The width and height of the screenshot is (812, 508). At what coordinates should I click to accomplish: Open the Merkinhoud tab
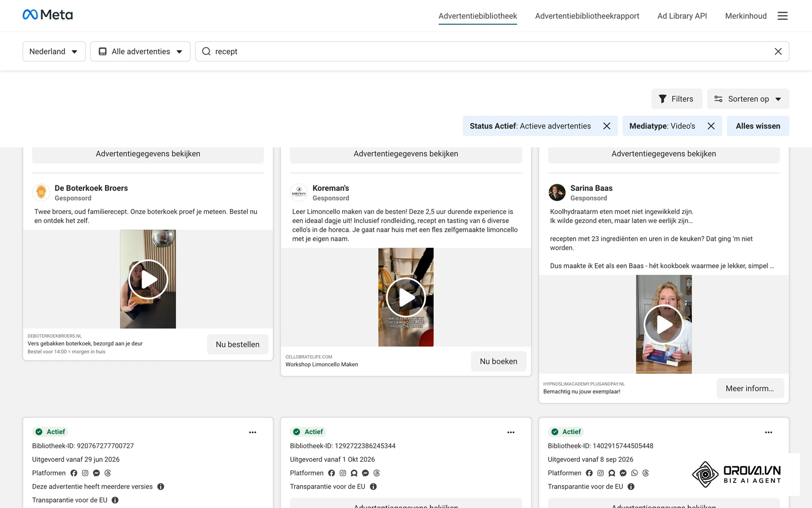click(x=746, y=16)
